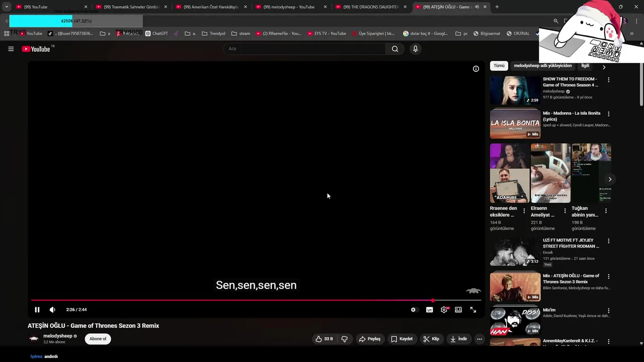Open the video info card icon
Image resolution: width=644 pixels, height=362 pixels.
coord(476,69)
